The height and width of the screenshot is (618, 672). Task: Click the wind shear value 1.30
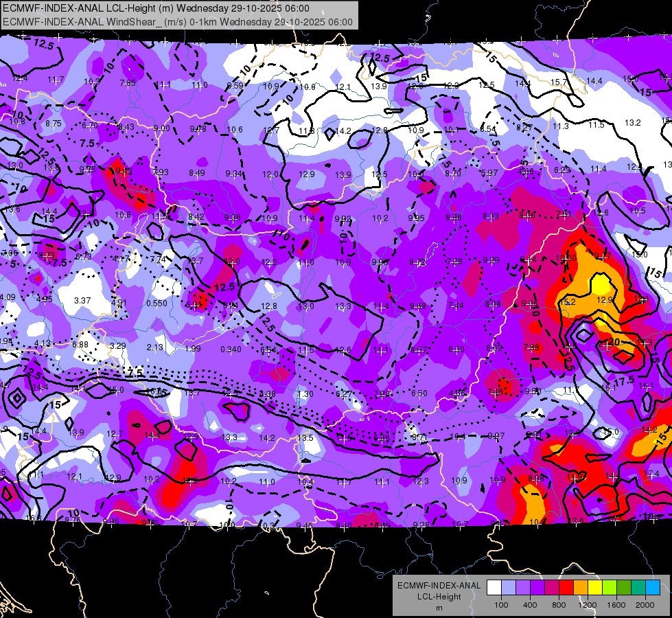[305, 393]
